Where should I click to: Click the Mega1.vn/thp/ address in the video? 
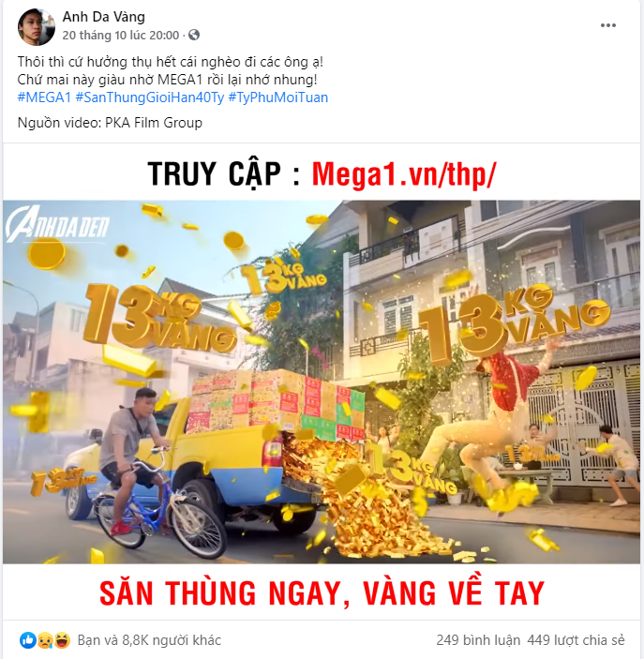point(404,173)
